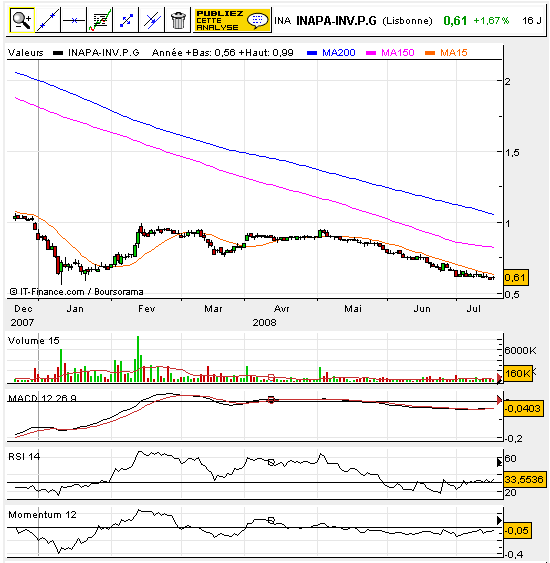This screenshot has width=550, height=563.
Task: Click the Volume 15 panel label
Action: 34,340
